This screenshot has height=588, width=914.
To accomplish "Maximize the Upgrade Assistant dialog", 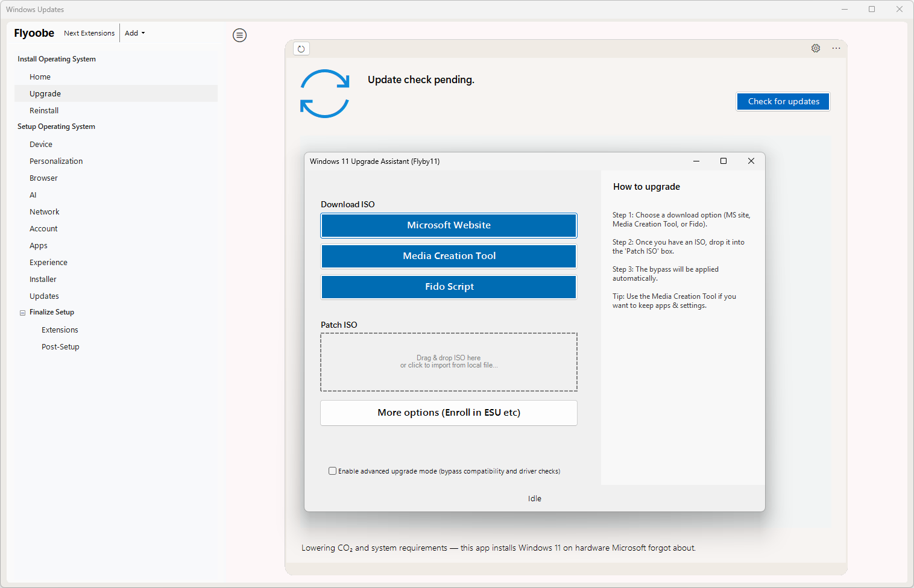I will pos(723,161).
